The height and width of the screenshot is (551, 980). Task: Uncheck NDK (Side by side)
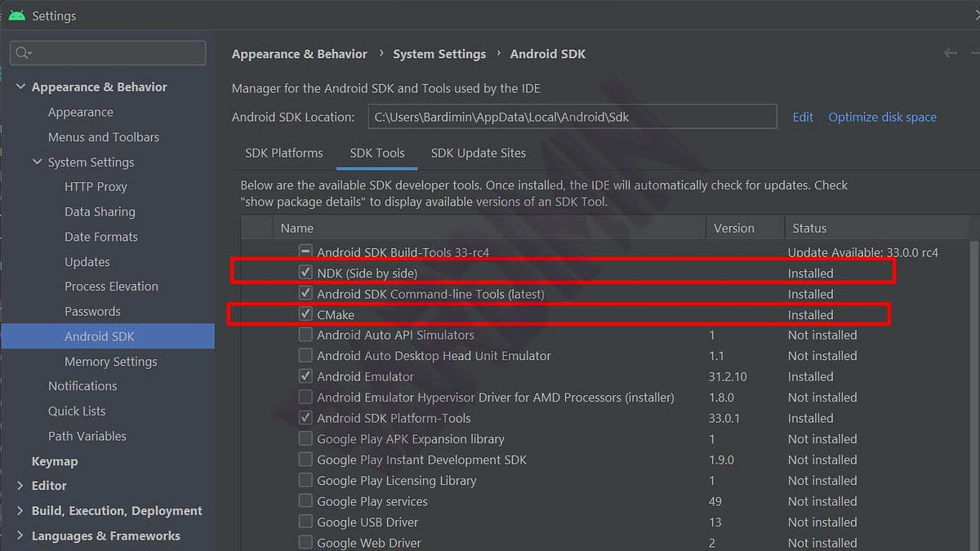(x=305, y=273)
